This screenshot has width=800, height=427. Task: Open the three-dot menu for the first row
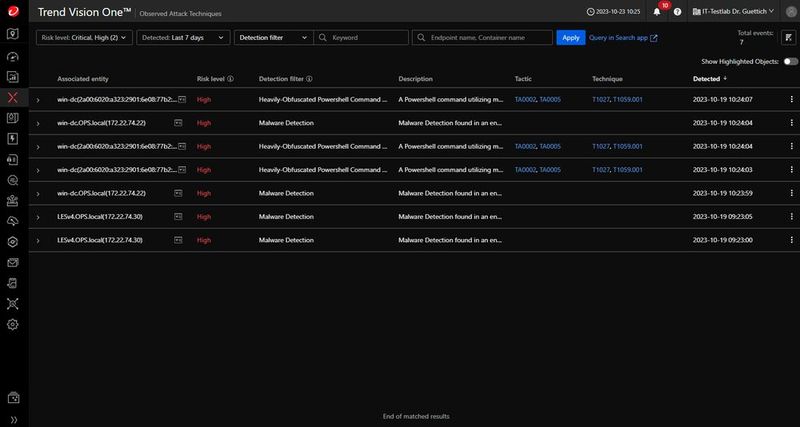791,100
